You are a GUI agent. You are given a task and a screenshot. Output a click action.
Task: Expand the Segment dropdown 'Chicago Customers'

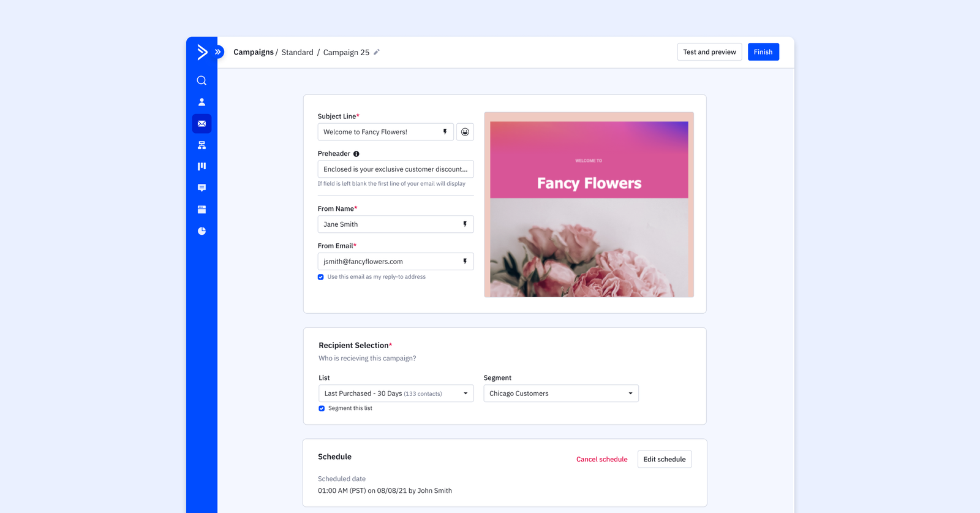(560, 393)
